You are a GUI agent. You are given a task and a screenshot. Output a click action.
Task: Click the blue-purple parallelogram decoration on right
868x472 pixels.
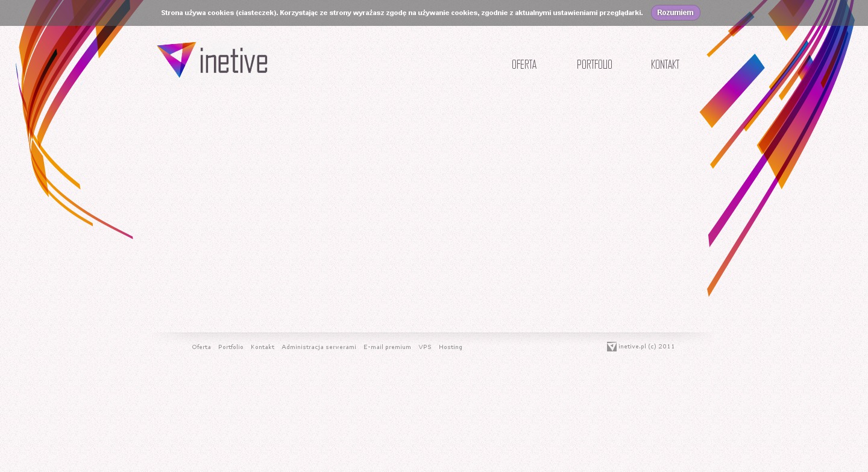732,90
